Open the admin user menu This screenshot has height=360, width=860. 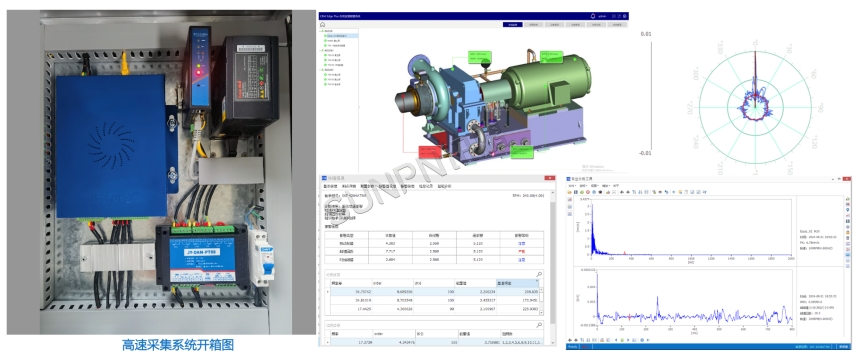tap(602, 16)
